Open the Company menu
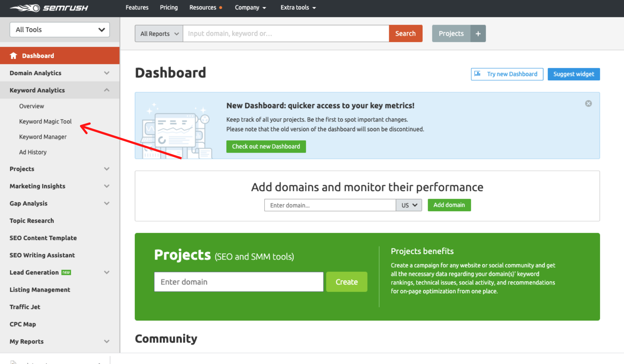The image size is (624, 364). (x=250, y=7)
